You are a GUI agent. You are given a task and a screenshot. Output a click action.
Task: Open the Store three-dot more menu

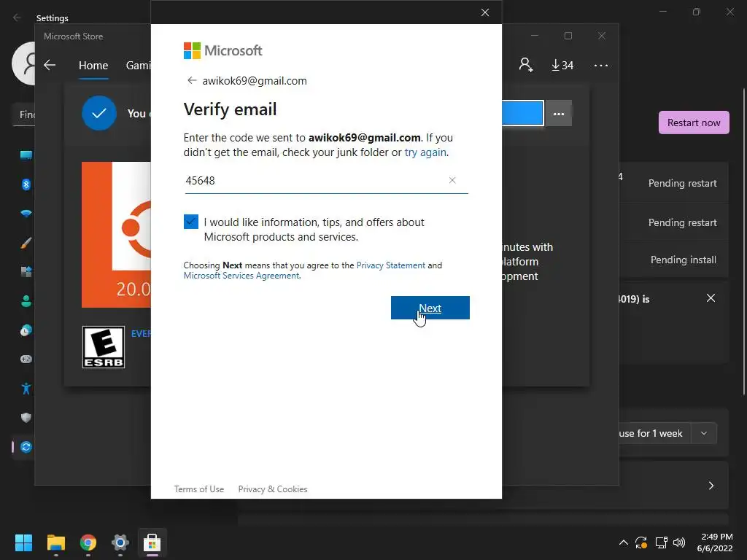tap(601, 65)
